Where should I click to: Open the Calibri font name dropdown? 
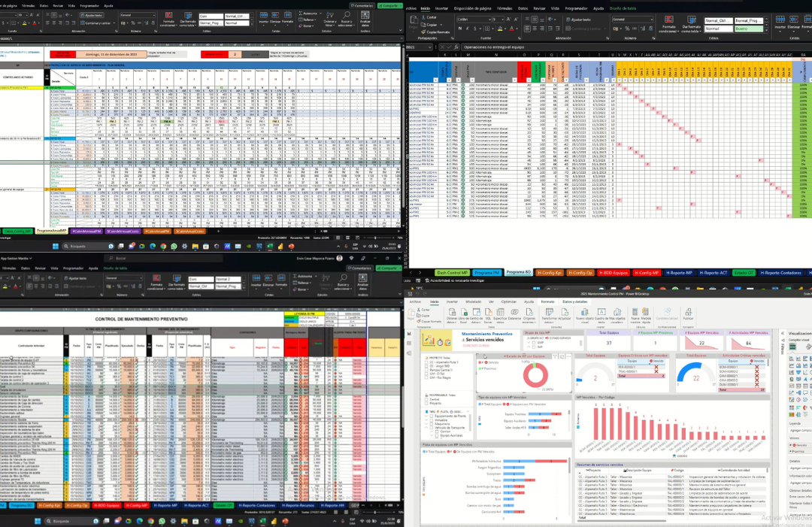pyautogui.click(x=489, y=19)
